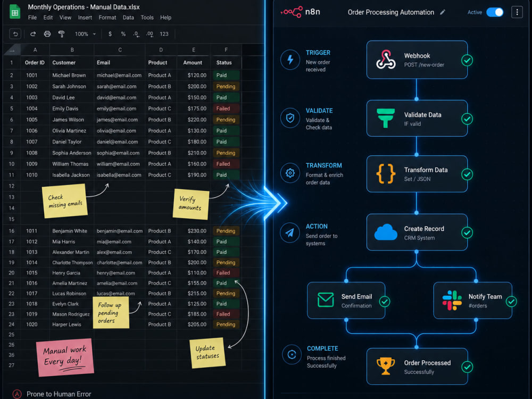
Task: Open the File menu
Action: (x=32, y=18)
